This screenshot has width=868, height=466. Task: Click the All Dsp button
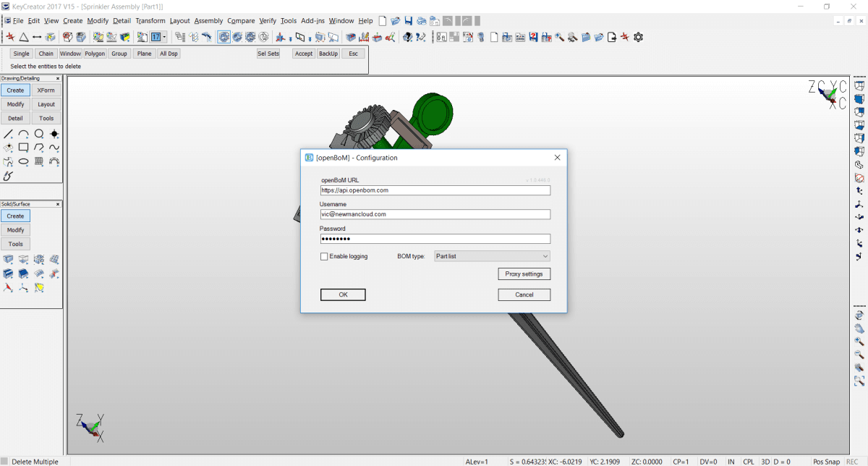pyautogui.click(x=169, y=54)
